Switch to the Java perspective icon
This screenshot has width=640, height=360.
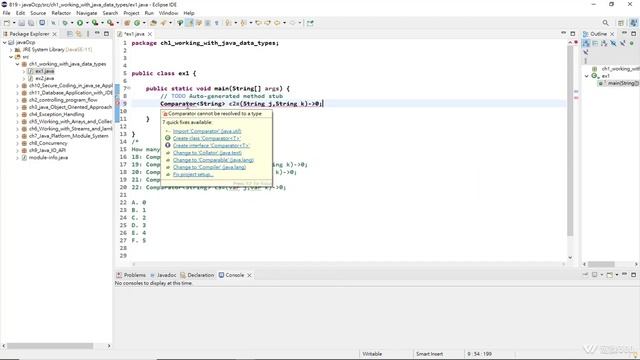coord(633,22)
